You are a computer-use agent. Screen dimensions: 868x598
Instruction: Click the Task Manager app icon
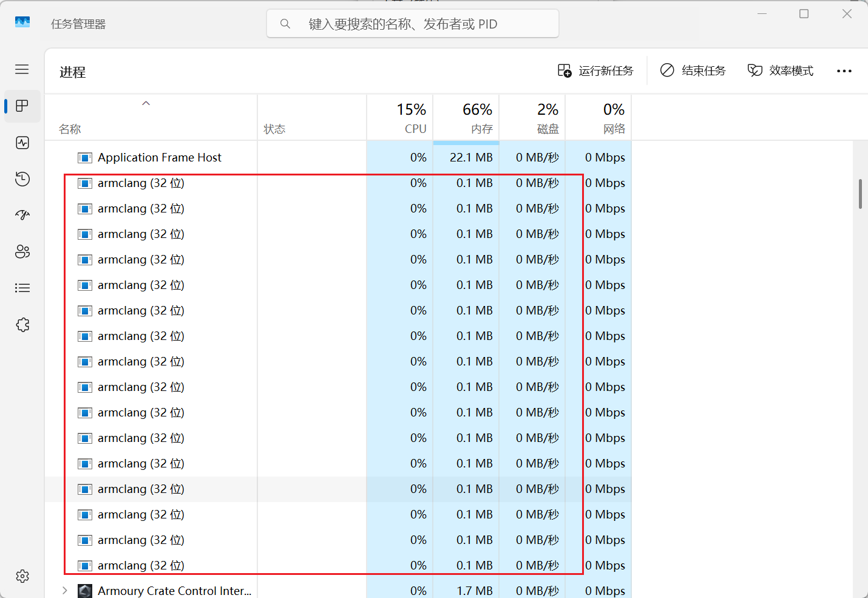pyautogui.click(x=22, y=22)
